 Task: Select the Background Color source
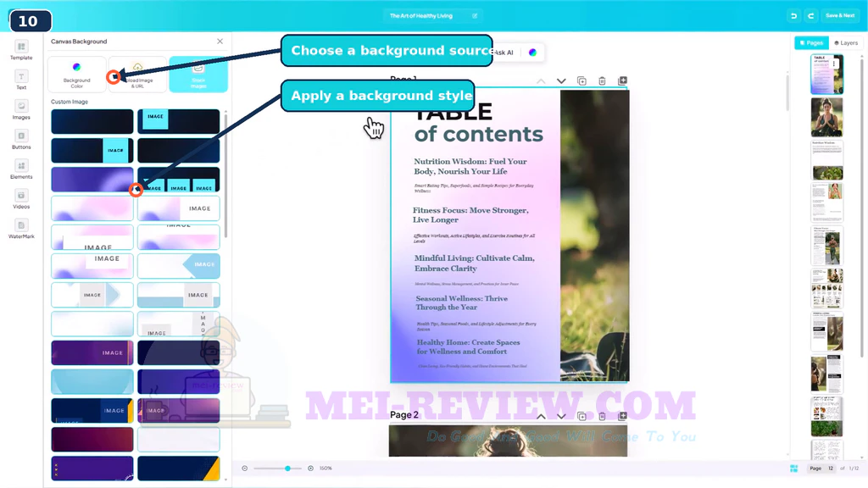(x=76, y=75)
